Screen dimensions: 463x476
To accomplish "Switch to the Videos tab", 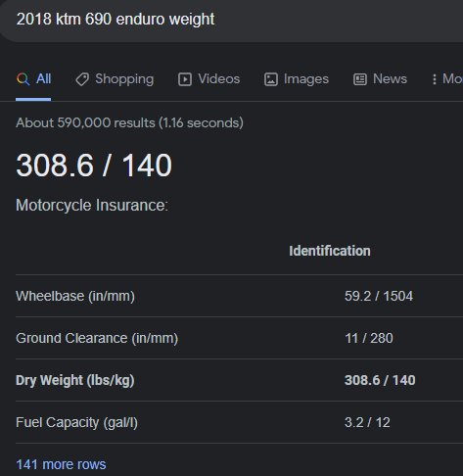I will [209, 79].
